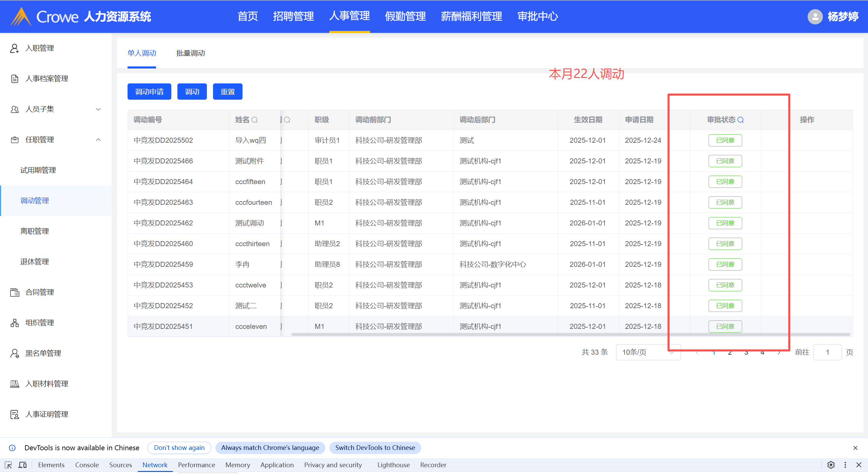Collapse the 任职管理 submenu
The height and width of the screenshot is (474, 868).
pos(98,140)
